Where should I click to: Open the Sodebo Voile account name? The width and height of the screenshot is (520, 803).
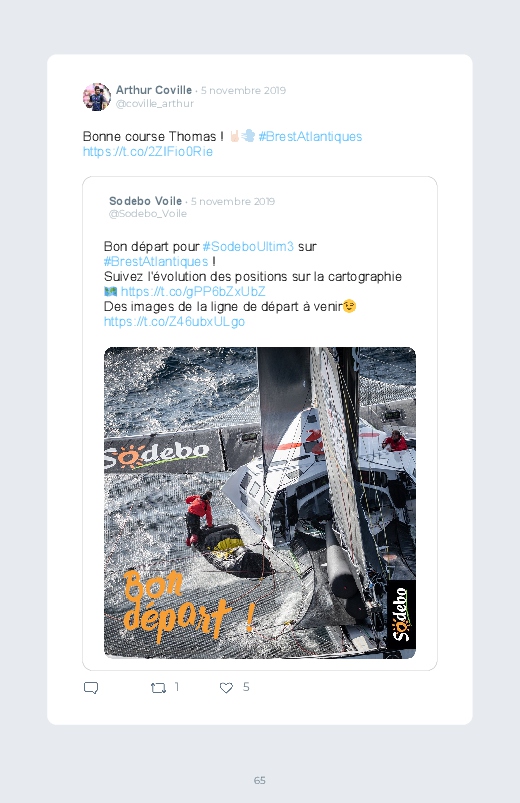coord(145,201)
